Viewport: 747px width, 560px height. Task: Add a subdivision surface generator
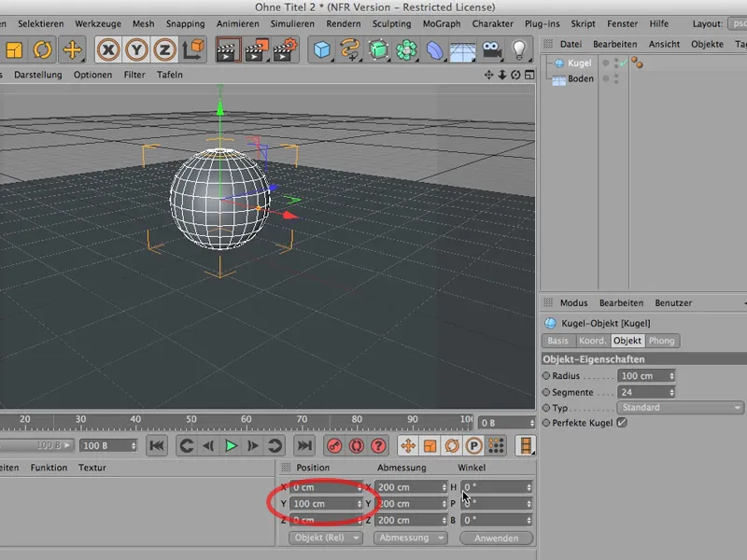click(378, 49)
